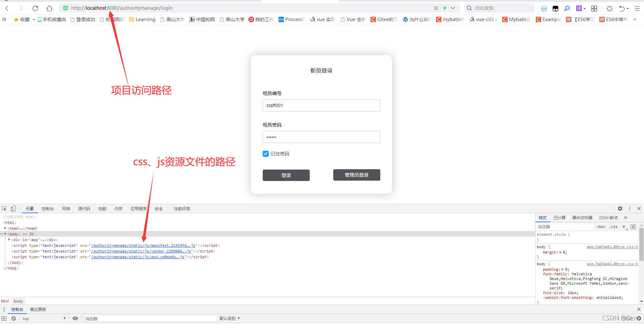
Task: Open the DevTools three-dot more options menu
Action: click(x=630, y=209)
